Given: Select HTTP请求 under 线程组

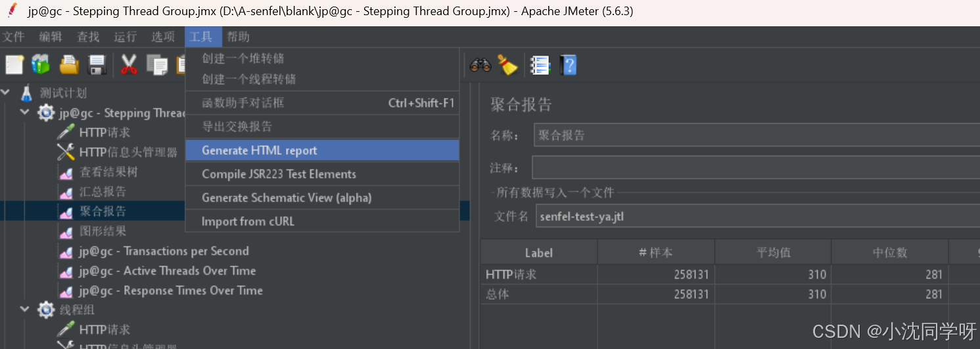Looking at the screenshot, I should pos(105,330).
